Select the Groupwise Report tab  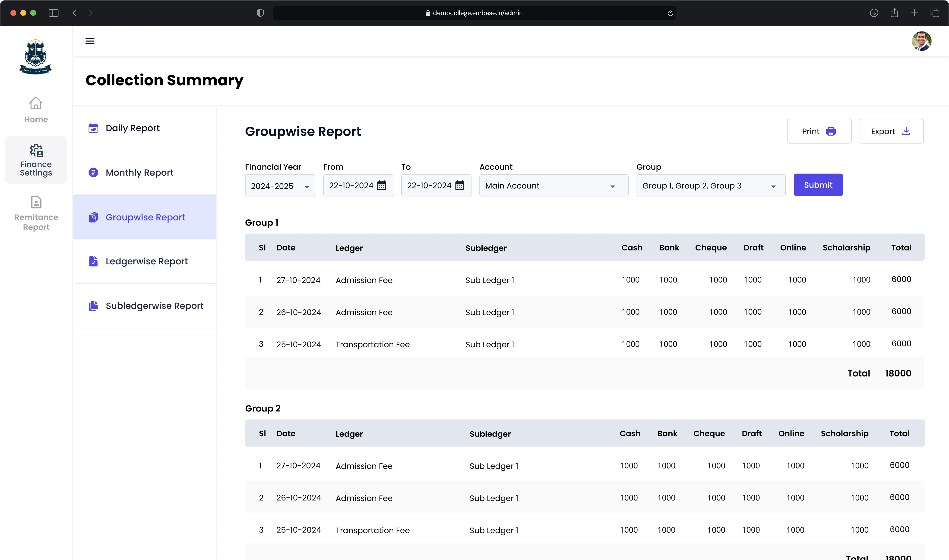pyautogui.click(x=144, y=217)
